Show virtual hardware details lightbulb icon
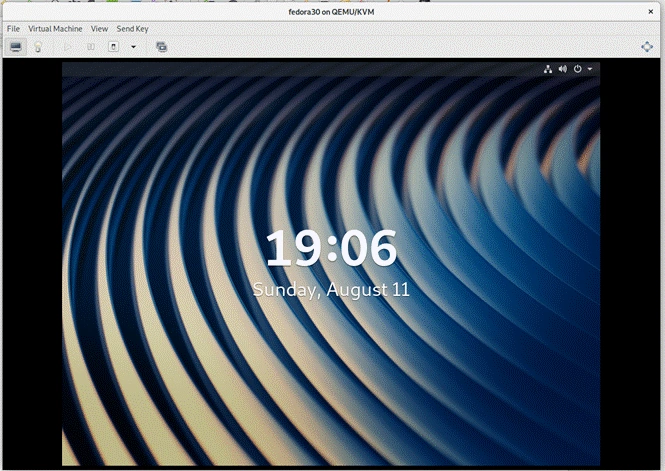Viewport: 665px width, 471px height. tap(38, 47)
